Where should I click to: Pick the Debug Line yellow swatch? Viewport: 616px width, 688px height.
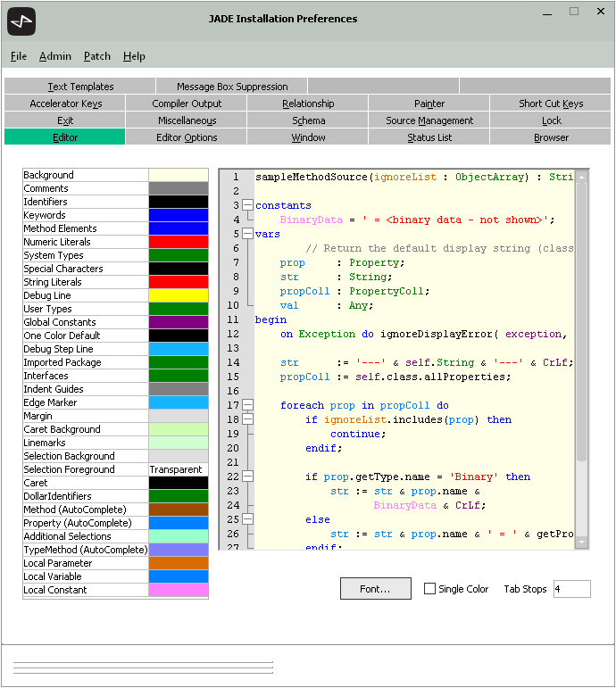coord(178,295)
